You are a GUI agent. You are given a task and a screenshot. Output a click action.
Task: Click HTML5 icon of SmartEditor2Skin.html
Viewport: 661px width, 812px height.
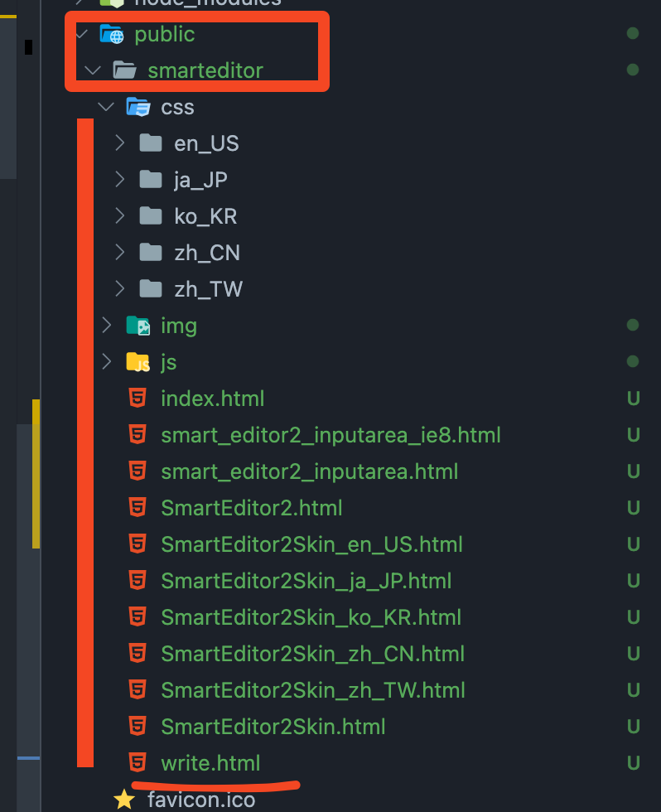pyautogui.click(x=138, y=726)
